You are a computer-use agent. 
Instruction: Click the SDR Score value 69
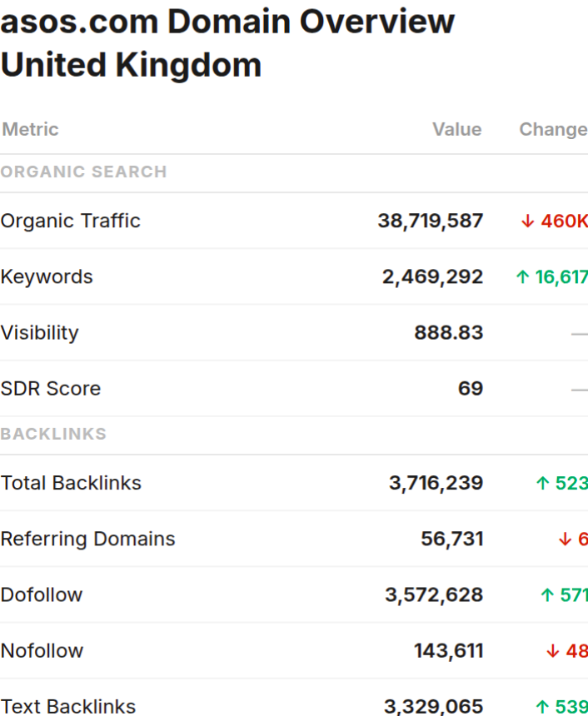click(x=471, y=389)
